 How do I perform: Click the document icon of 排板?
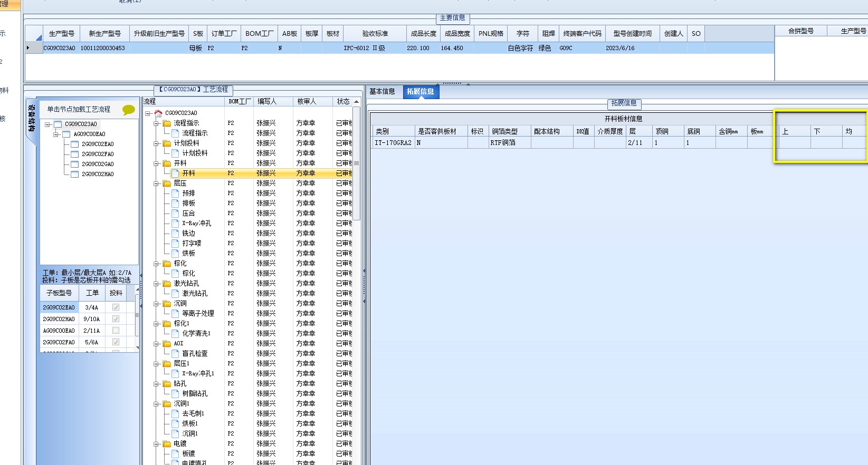click(x=175, y=203)
